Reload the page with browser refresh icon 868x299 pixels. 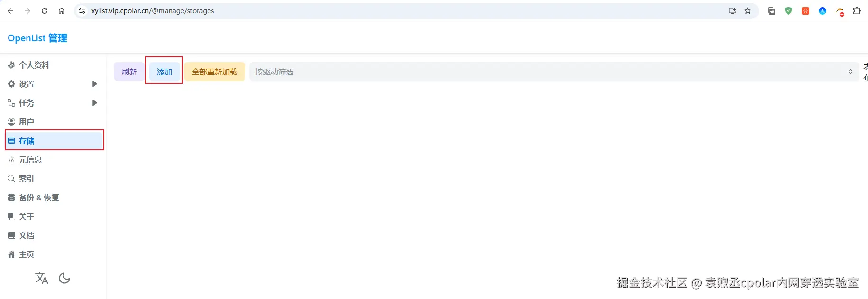pyautogui.click(x=45, y=11)
